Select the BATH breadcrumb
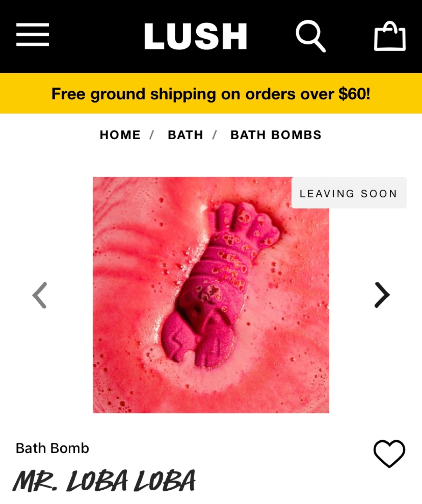 coord(185,135)
